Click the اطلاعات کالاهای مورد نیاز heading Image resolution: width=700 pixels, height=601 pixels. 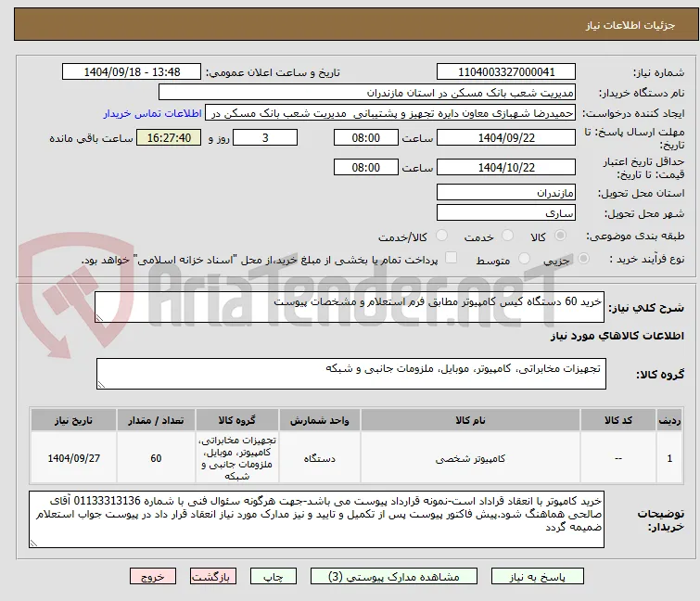pyautogui.click(x=617, y=336)
